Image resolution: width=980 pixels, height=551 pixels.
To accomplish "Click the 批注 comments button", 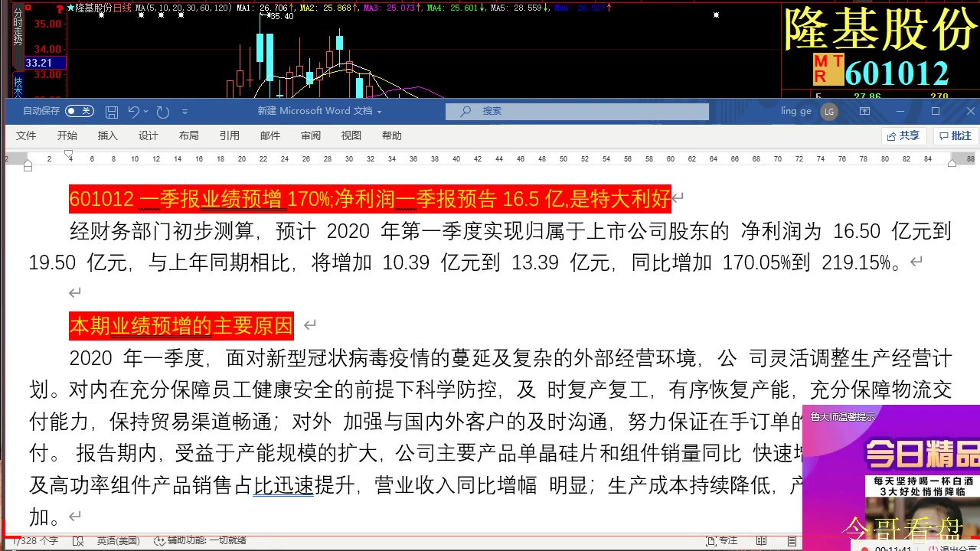I will click(x=955, y=135).
